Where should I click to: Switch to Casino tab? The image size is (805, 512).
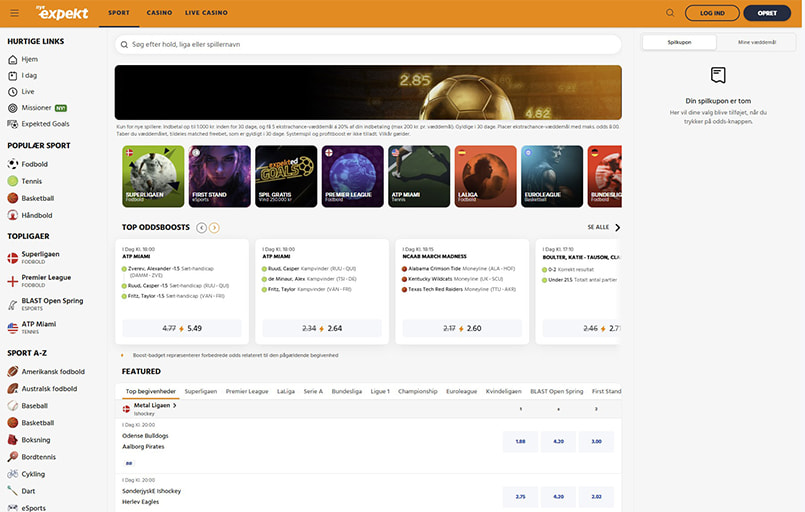pyautogui.click(x=159, y=13)
